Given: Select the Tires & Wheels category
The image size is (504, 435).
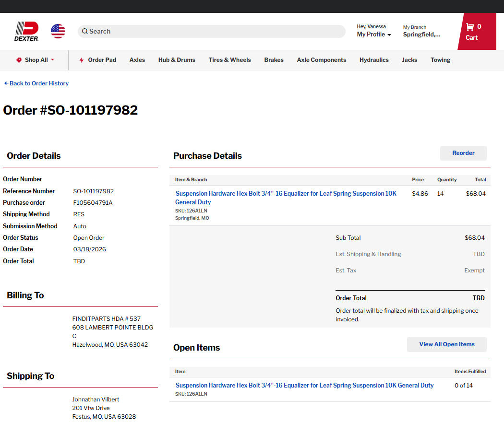Looking at the screenshot, I should [x=229, y=60].
